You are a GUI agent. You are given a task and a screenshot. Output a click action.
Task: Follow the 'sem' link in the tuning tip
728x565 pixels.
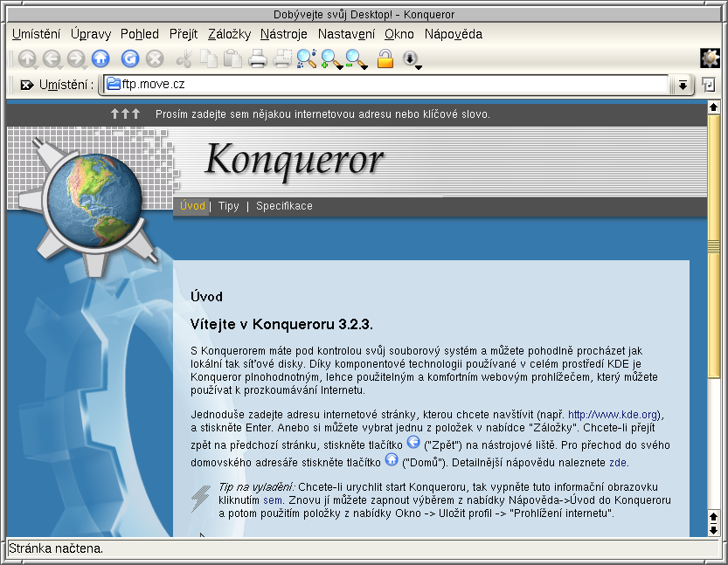pos(273,500)
